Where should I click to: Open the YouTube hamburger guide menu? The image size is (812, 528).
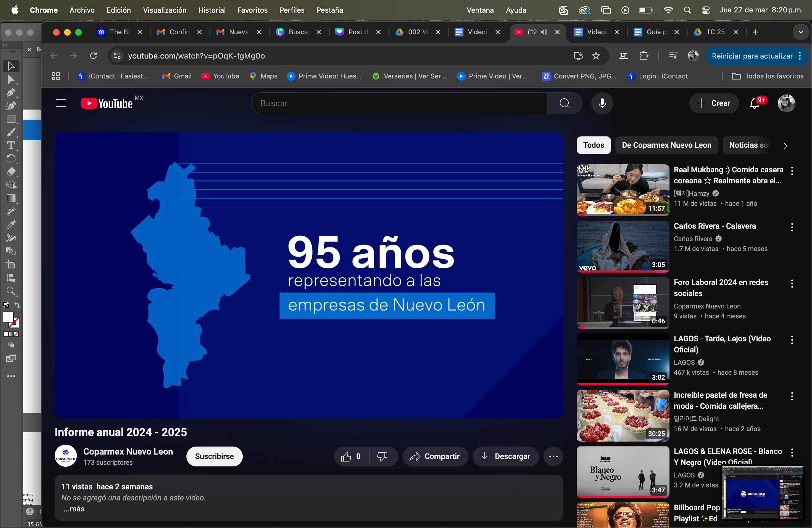tap(61, 103)
